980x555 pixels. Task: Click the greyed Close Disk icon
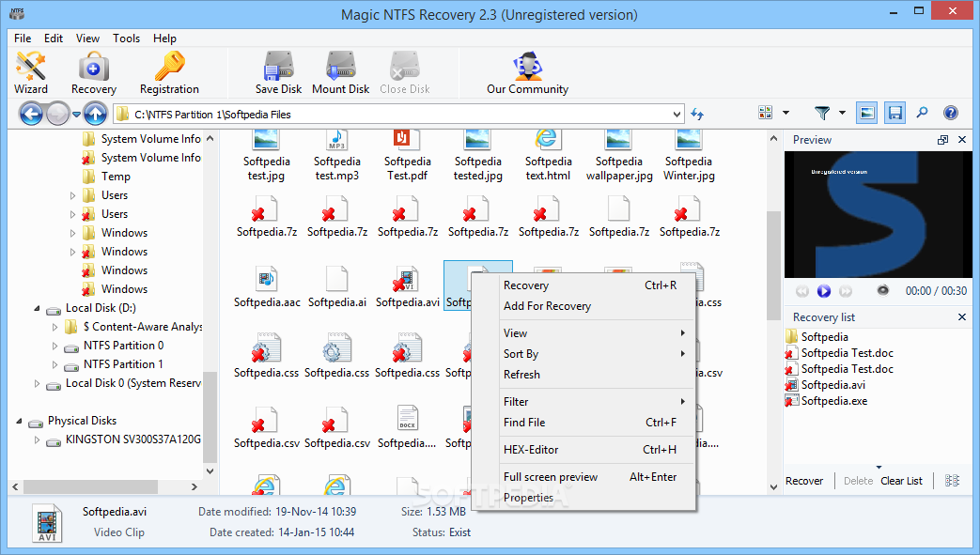coord(404,72)
